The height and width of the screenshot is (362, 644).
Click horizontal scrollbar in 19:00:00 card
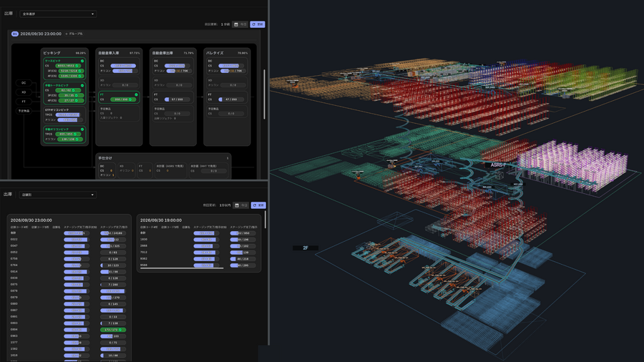pos(182,268)
